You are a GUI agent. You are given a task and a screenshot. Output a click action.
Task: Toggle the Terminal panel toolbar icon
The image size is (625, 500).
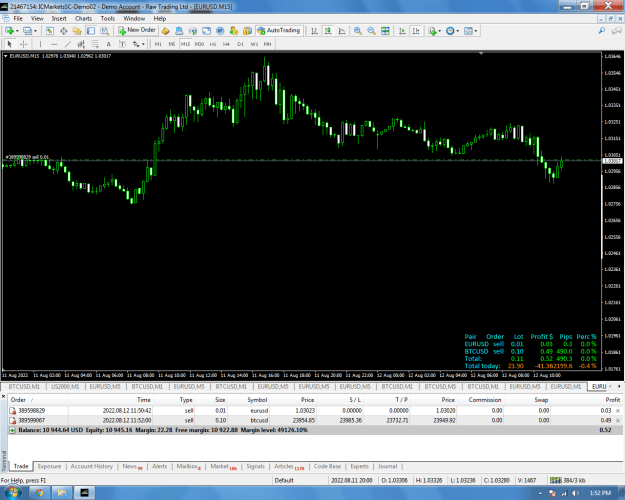pyautogui.click(x=91, y=31)
